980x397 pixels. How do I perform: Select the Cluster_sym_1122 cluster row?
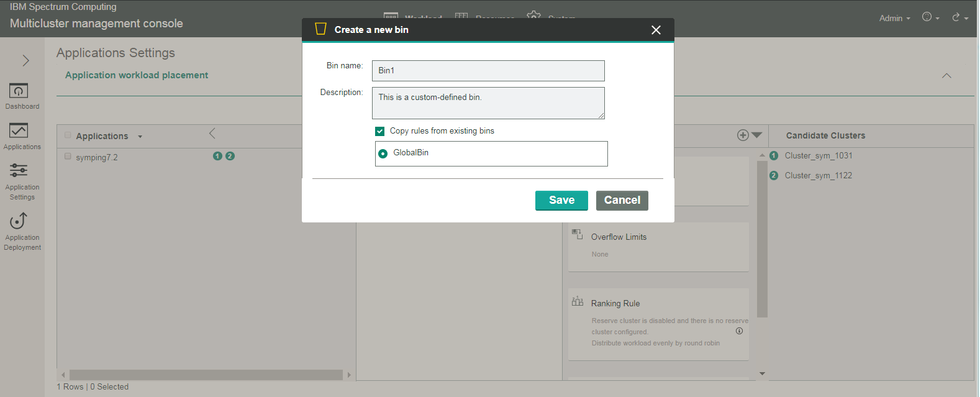tap(819, 176)
